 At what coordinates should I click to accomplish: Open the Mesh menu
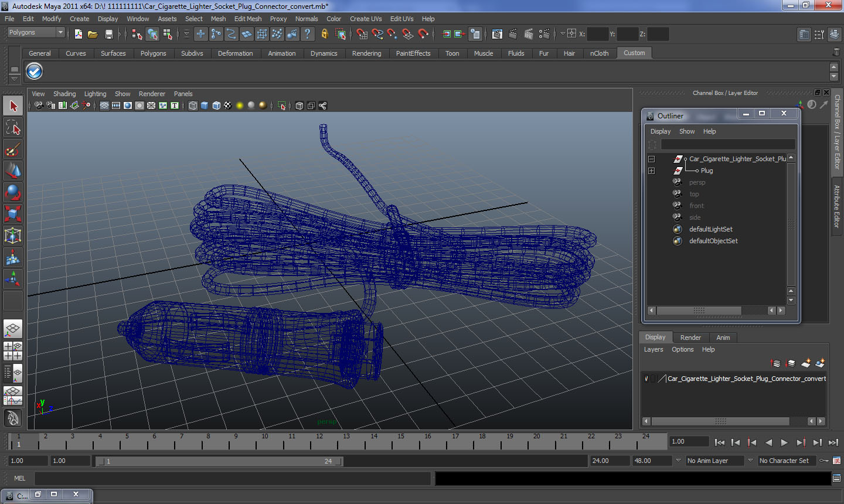(x=218, y=19)
